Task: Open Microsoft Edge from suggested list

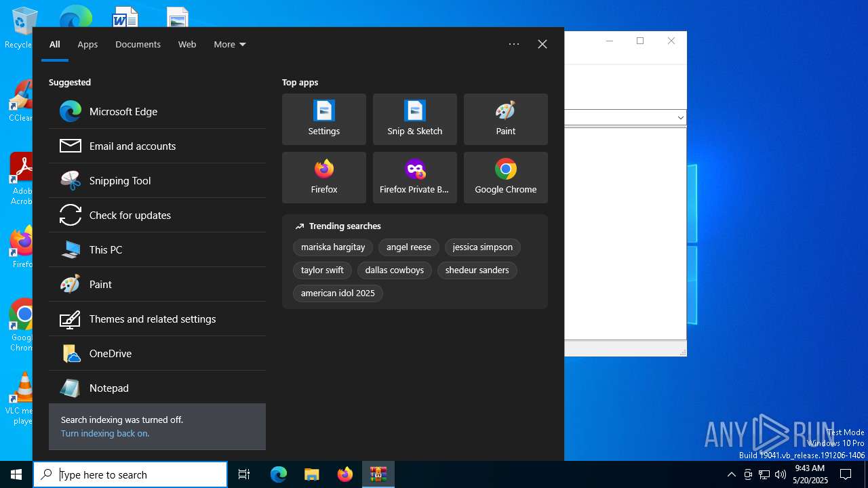Action: coord(157,111)
